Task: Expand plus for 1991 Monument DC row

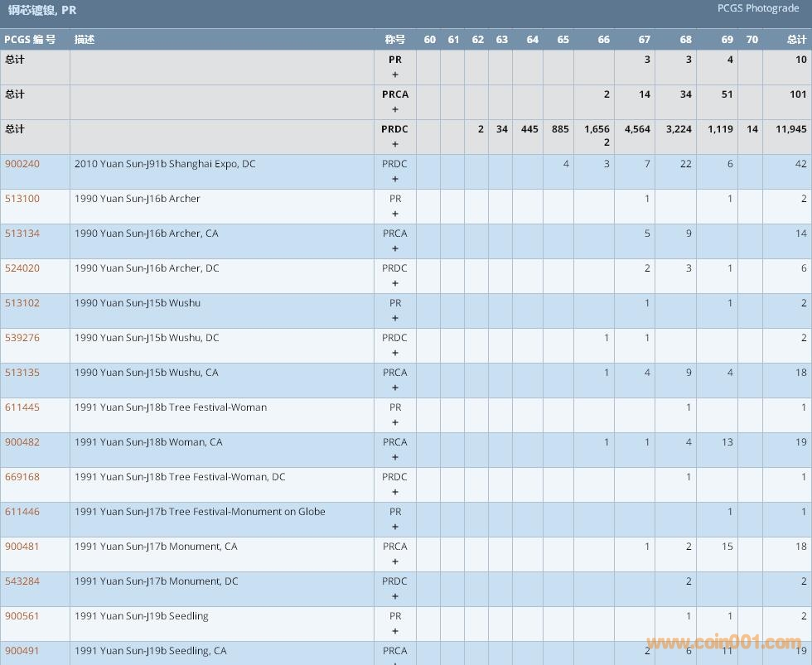Action: coord(395,596)
